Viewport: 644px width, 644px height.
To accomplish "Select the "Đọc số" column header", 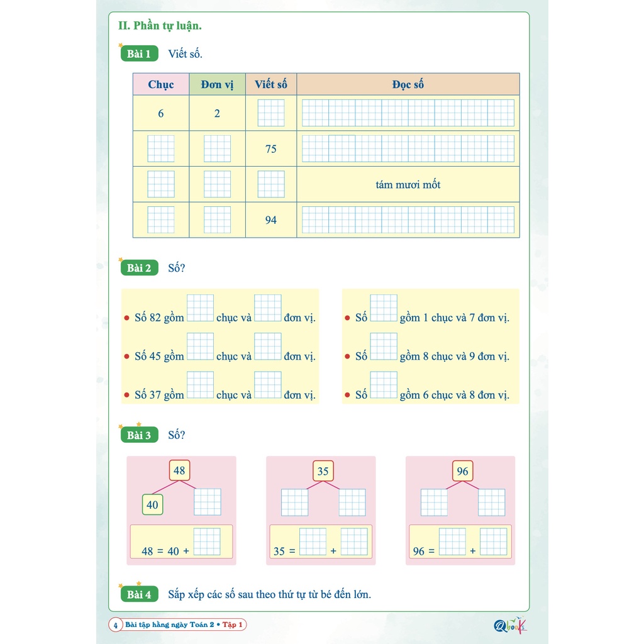I will coord(408,84).
